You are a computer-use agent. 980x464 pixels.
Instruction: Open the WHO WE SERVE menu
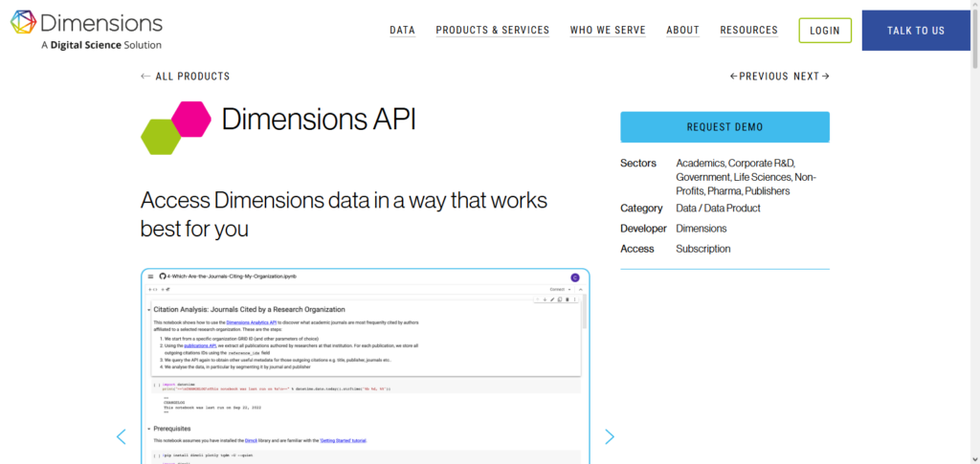tap(608, 30)
